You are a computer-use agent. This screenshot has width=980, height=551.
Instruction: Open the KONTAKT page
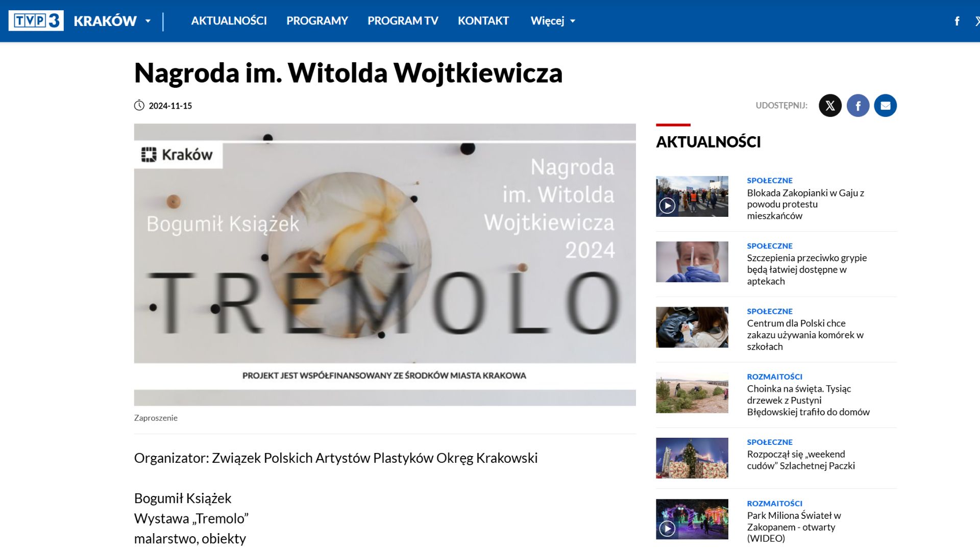tap(483, 21)
